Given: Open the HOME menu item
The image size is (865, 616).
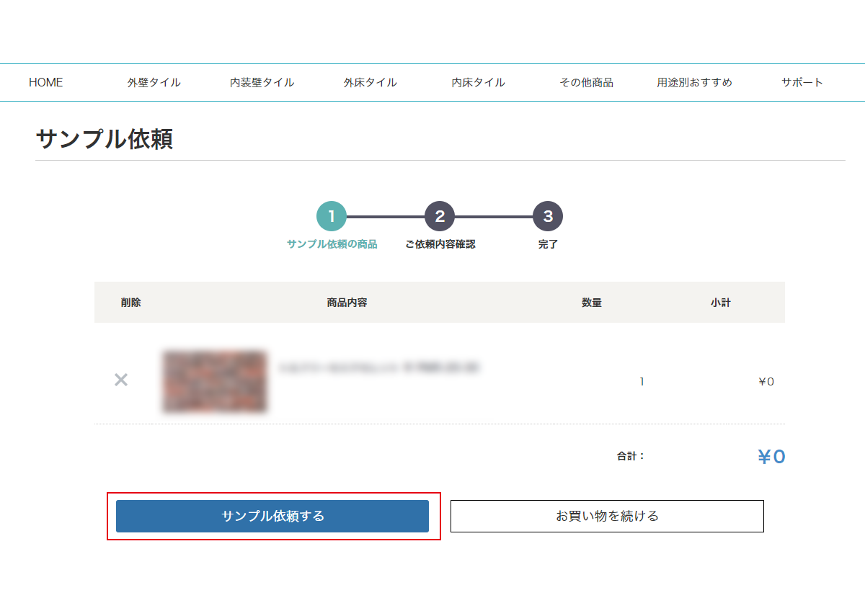Looking at the screenshot, I should tap(46, 82).
